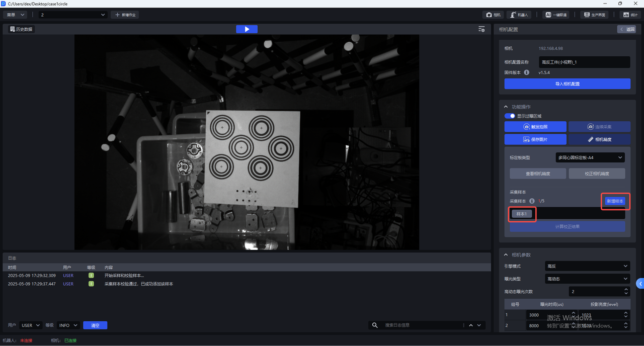
Task: Open the 引擎模式 dropdown
Action: click(587, 266)
